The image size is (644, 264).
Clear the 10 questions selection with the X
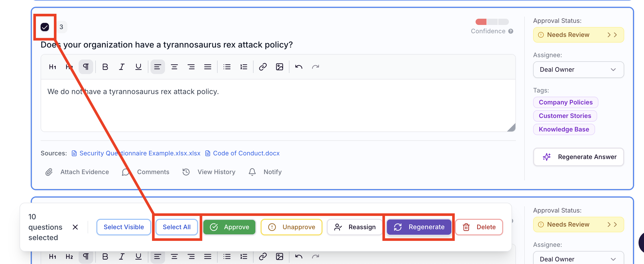(75, 227)
